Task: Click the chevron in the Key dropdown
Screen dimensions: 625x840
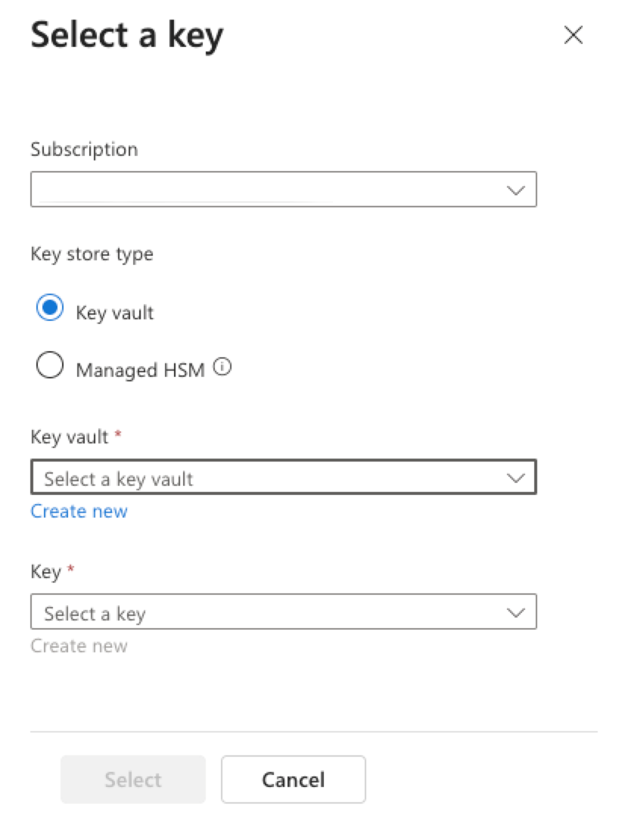Action: [515, 612]
